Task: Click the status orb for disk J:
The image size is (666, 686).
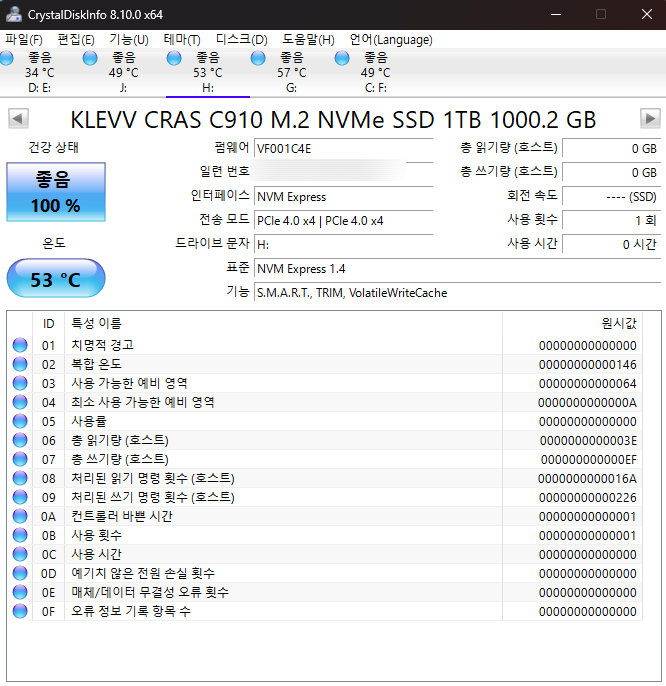Action: pyautogui.click(x=90, y=58)
